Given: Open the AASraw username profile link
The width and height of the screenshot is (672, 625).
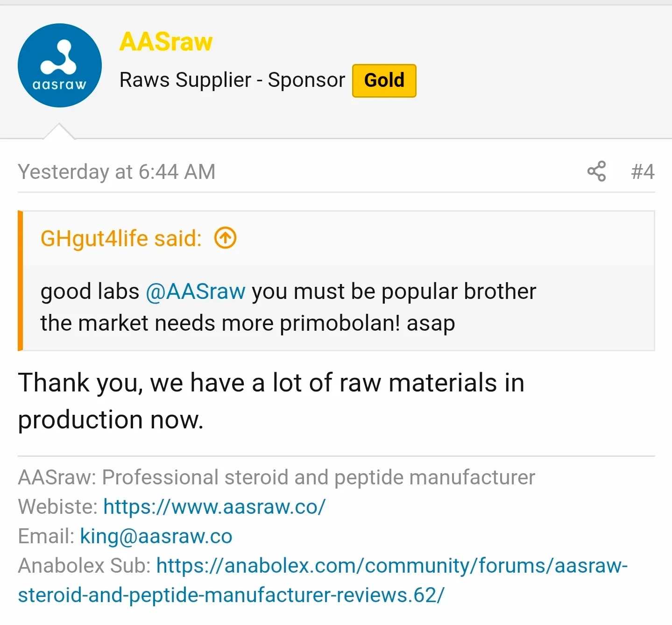Looking at the screenshot, I should click(x=166, y=42).
